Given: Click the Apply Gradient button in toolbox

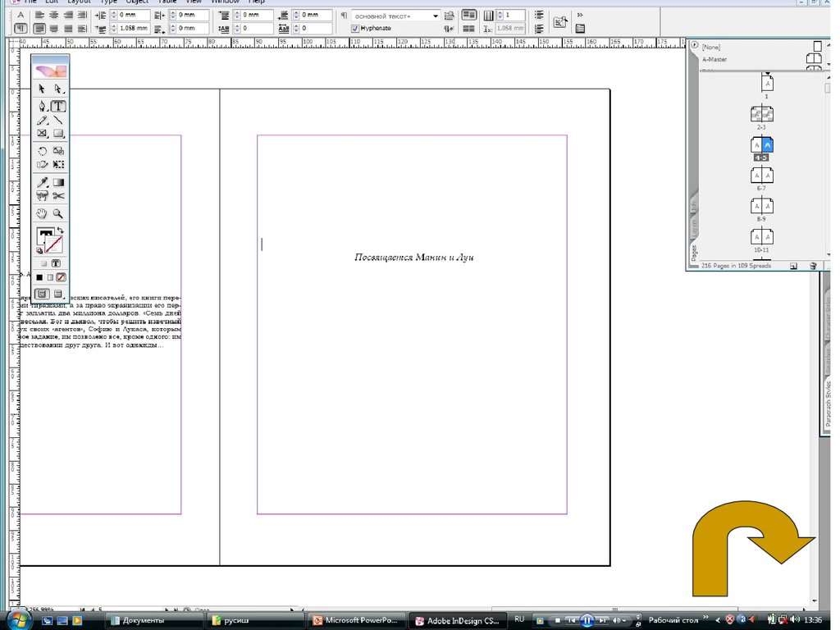Looking at the screenshot, I should coord(50,277).
